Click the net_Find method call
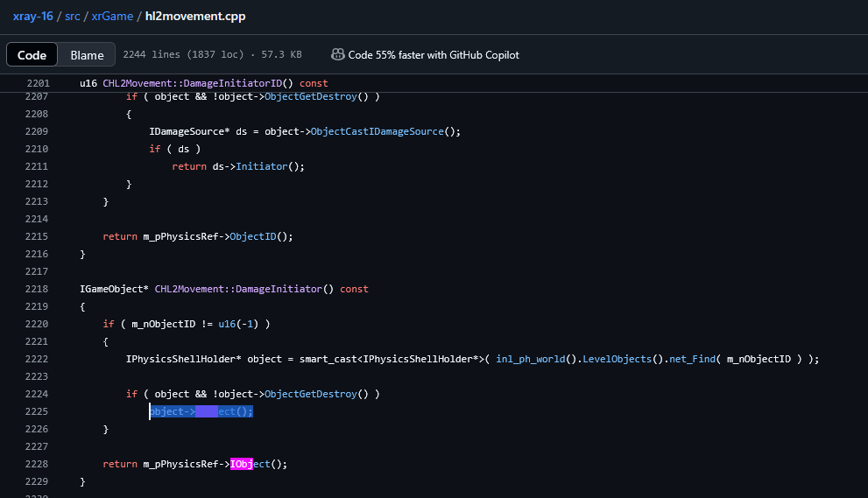This screenshot has width=868, height=498. [x=690, y=359]
